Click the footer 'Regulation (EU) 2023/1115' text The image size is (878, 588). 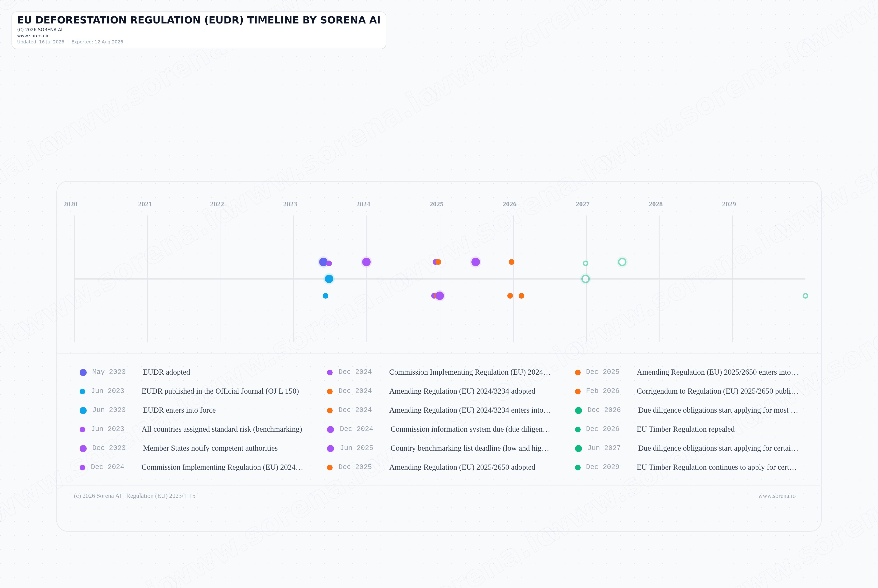tap(161, 496)
